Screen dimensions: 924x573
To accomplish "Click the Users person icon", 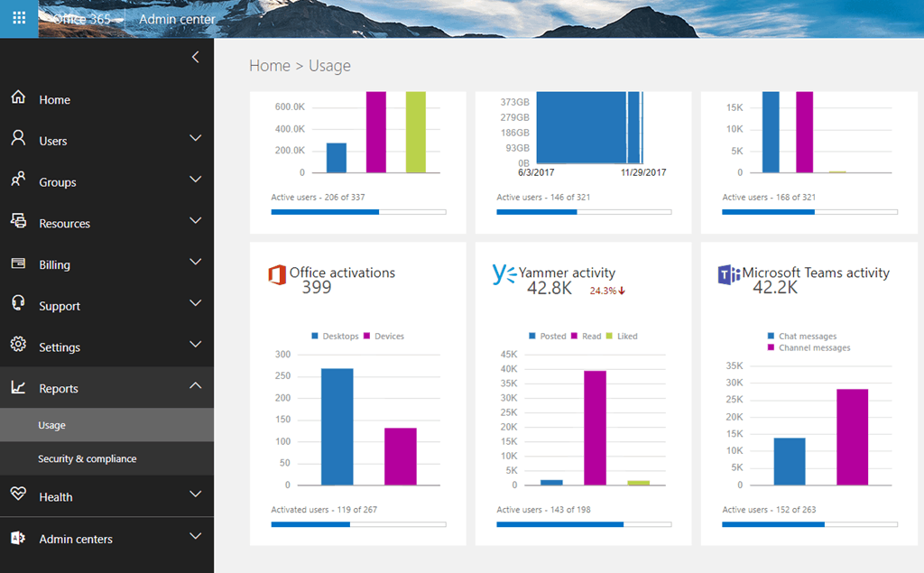I will tap(18, 139).
